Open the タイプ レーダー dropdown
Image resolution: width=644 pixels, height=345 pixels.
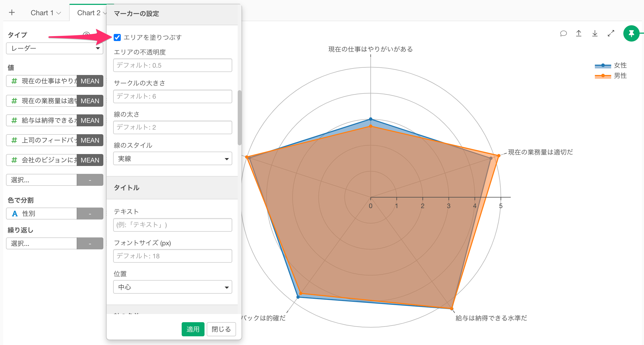(55, 48)
